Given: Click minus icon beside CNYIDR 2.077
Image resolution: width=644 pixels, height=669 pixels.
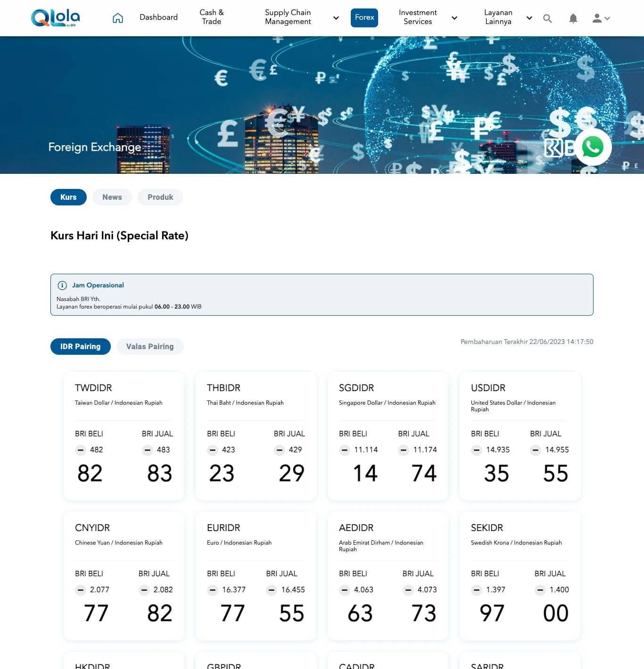Looking at the screenshot, I should [x=81, y=590].
